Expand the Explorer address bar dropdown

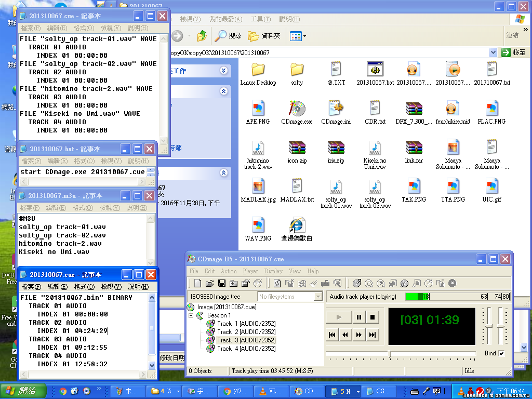[493, 52]
